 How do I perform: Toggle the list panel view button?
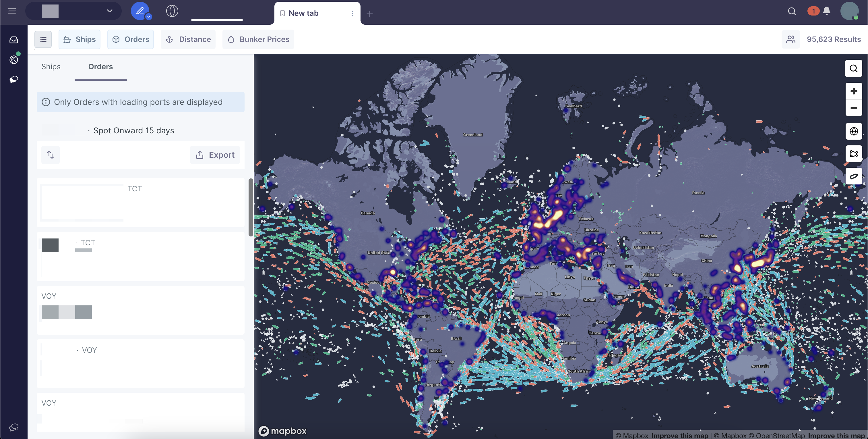point(43,39)
